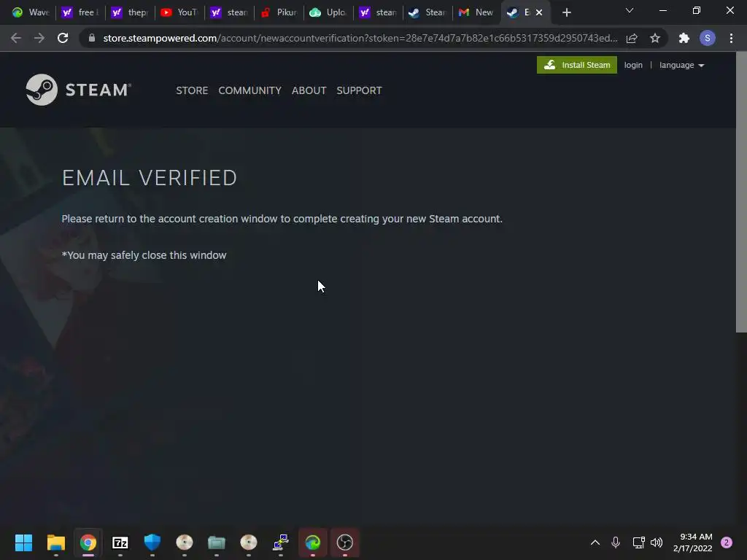Open the notifications badge showing 2
The image size is (747, 560).
coord(727,542)
